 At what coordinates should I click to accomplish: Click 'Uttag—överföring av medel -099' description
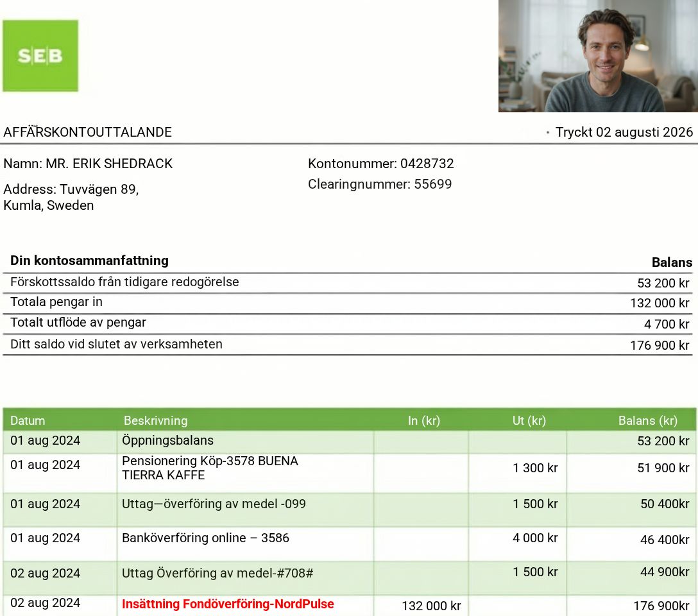(214, 504)
